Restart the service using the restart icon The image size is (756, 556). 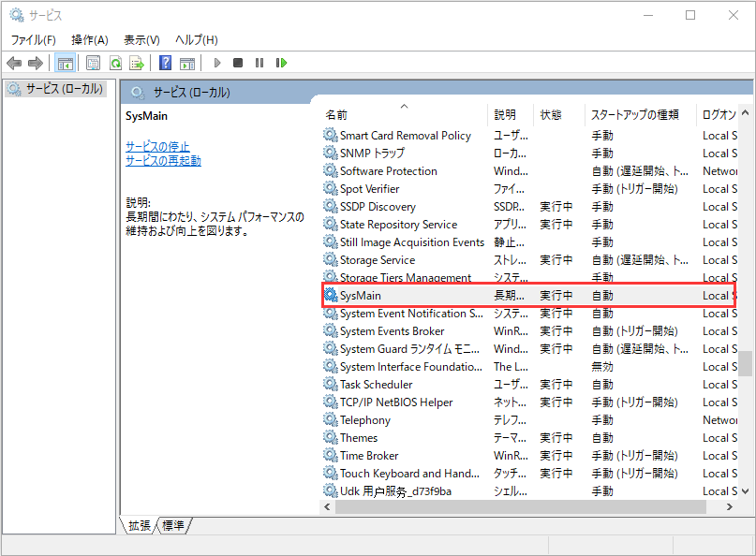281,63
